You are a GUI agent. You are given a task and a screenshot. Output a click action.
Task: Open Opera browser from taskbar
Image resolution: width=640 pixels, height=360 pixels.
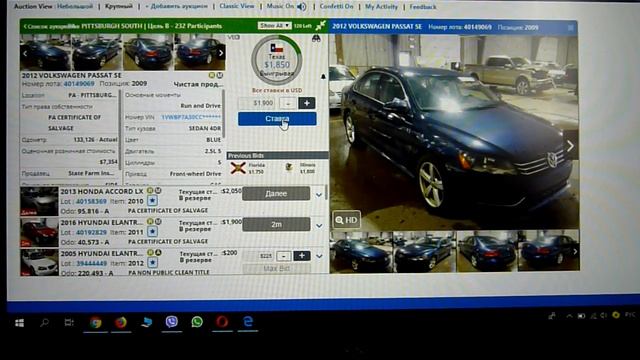(x=222, y=322)
